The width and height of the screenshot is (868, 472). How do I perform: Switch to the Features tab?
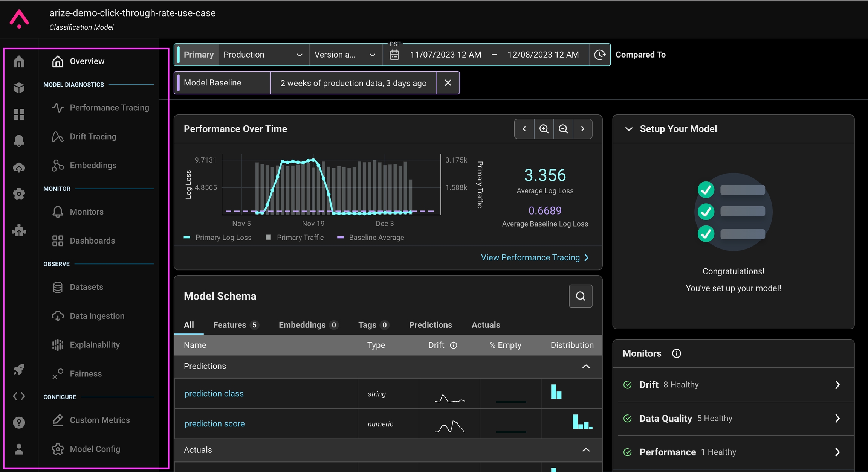pos(235,325)
